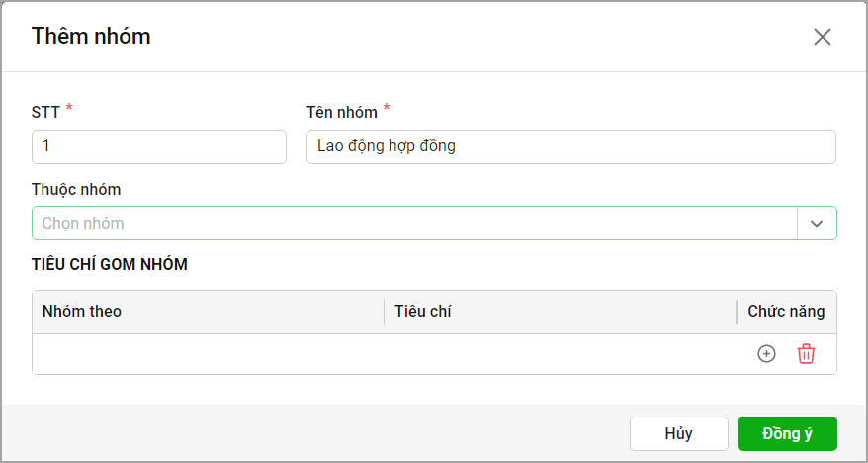This screenshot has height=463, width=868.
Task: Expand the Thuộc nhóm dropdown arrow
Action: (817, 223)
